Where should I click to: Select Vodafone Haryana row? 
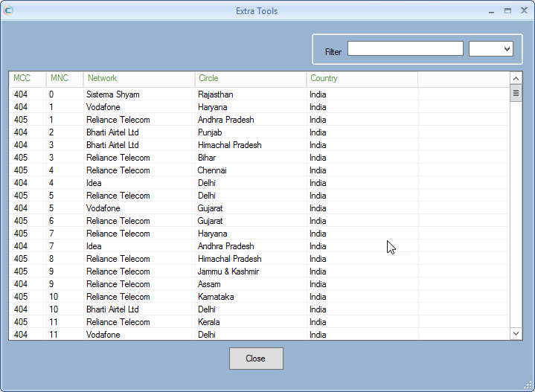click(x=259, y=107)
